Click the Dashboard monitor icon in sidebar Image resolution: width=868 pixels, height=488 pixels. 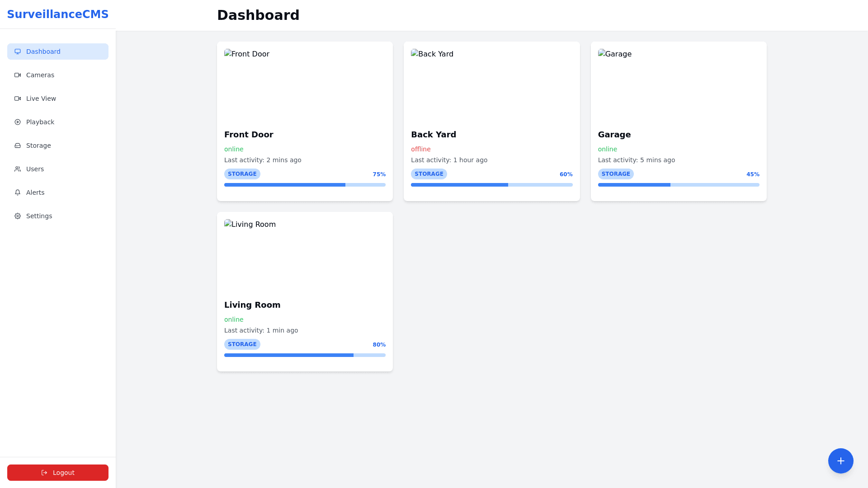point(18,52)
